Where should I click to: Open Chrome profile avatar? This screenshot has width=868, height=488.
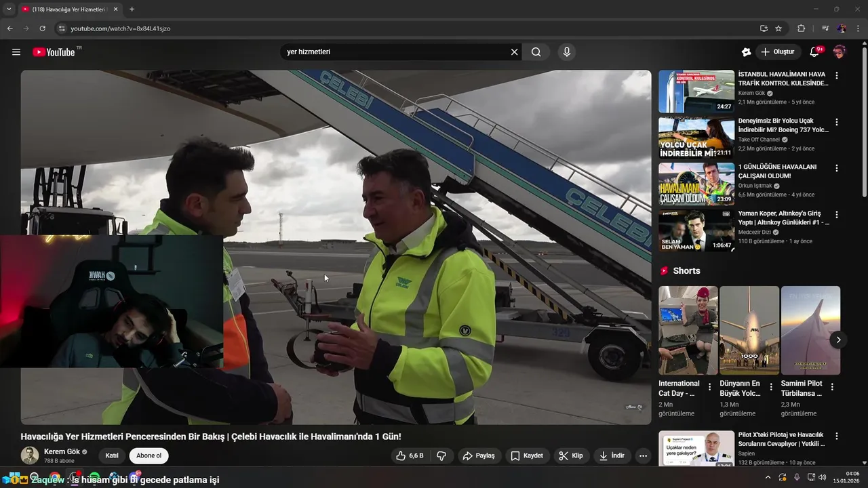842,28
